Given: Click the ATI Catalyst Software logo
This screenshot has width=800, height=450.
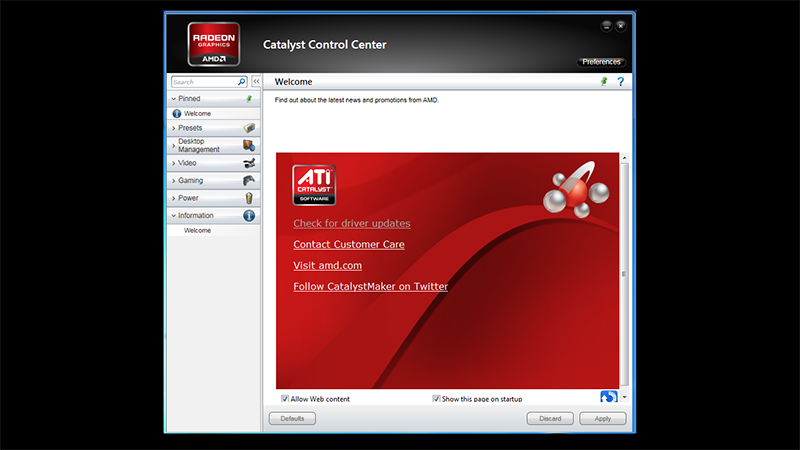Looking at the screenshot, I should coord(314,185).
